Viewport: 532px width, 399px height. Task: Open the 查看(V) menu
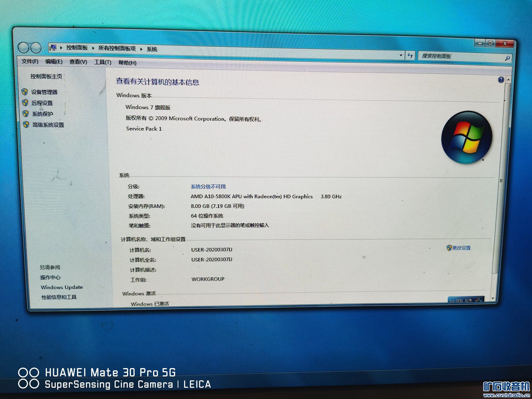point(78,62)
